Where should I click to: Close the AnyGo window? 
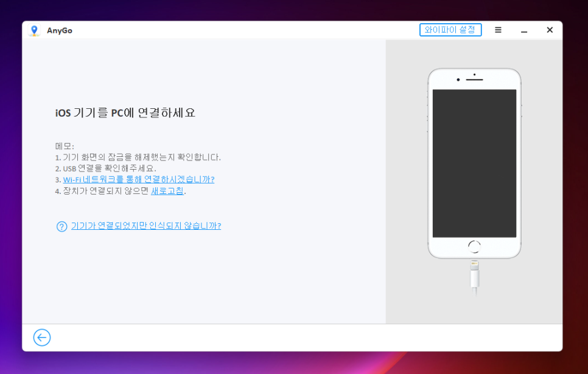[550, 30]
